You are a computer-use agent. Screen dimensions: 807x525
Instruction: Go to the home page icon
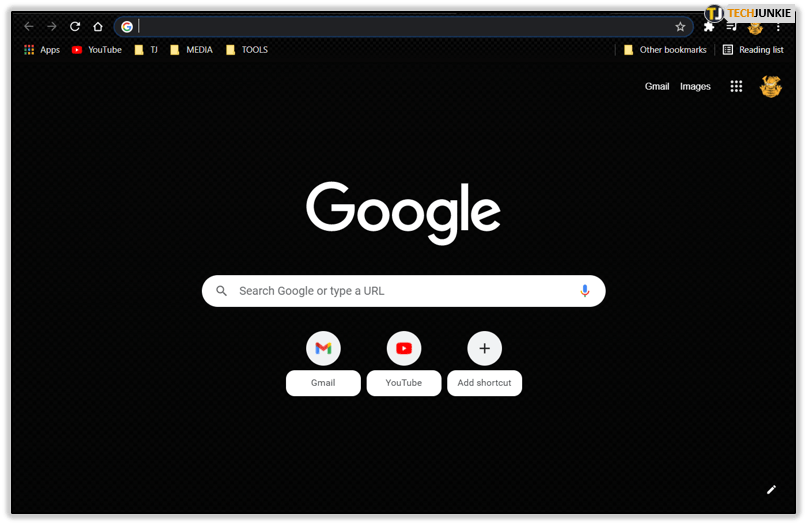[98, 27]
